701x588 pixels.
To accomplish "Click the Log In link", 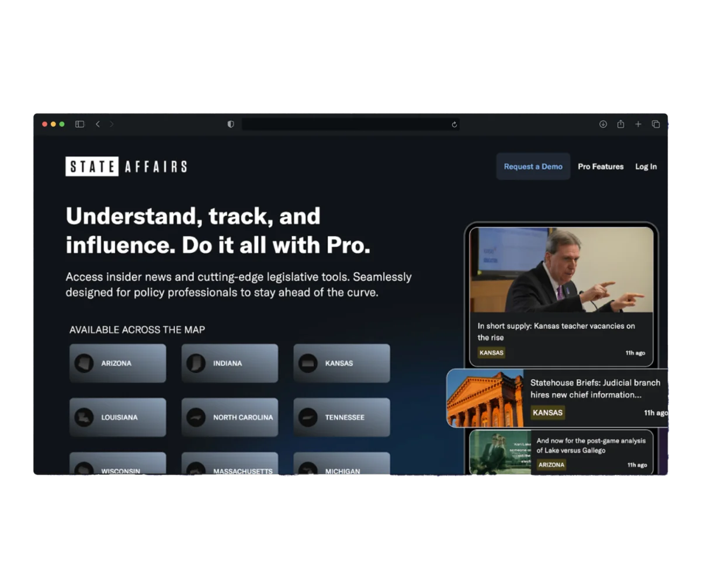I will click(x=646, y=166).
